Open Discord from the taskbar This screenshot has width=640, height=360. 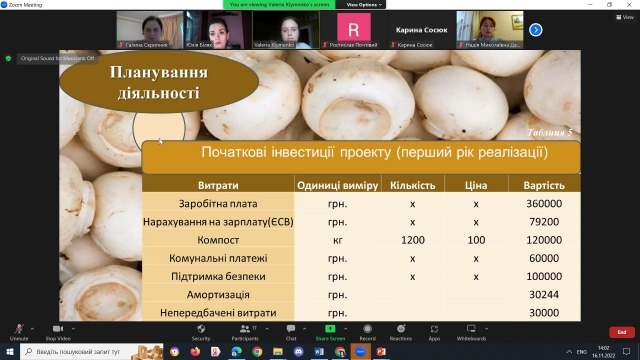(298, 351)
